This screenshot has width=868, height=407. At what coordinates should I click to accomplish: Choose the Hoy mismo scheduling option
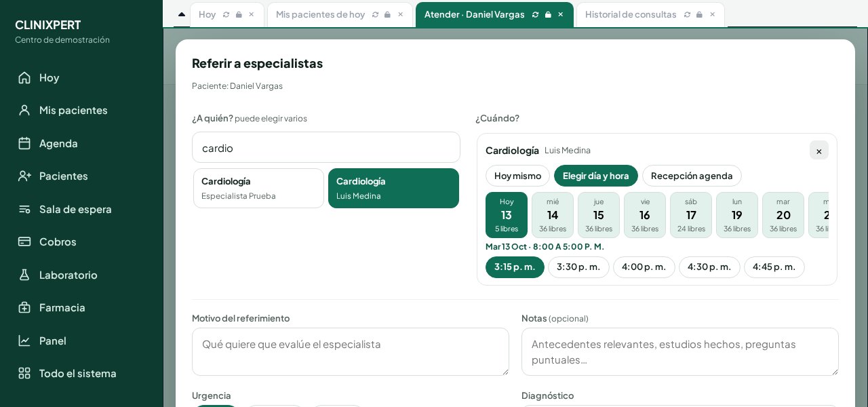tap(517, 176)
